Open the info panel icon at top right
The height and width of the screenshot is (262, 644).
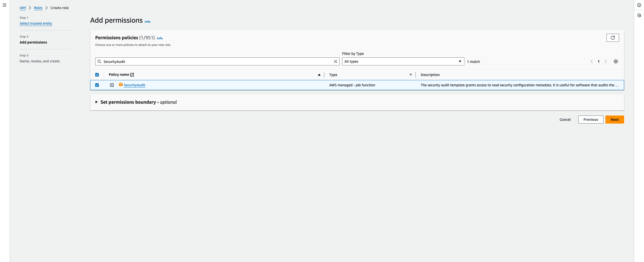point(639,5)
